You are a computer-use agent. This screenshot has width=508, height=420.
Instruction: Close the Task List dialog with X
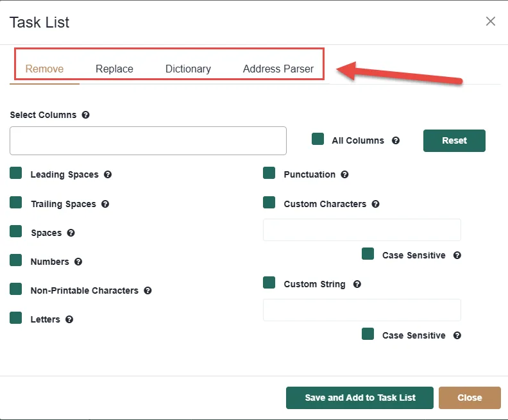(x=491, y=22)
